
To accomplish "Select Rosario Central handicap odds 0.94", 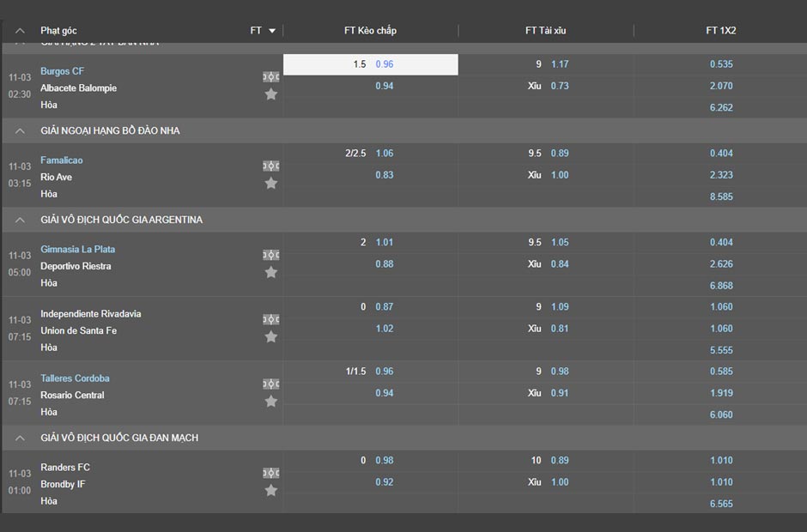I will tap(385, 393).
